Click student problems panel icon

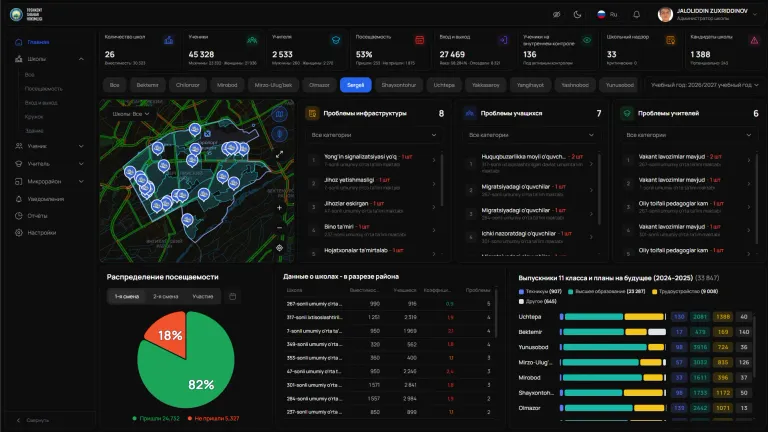469,114
